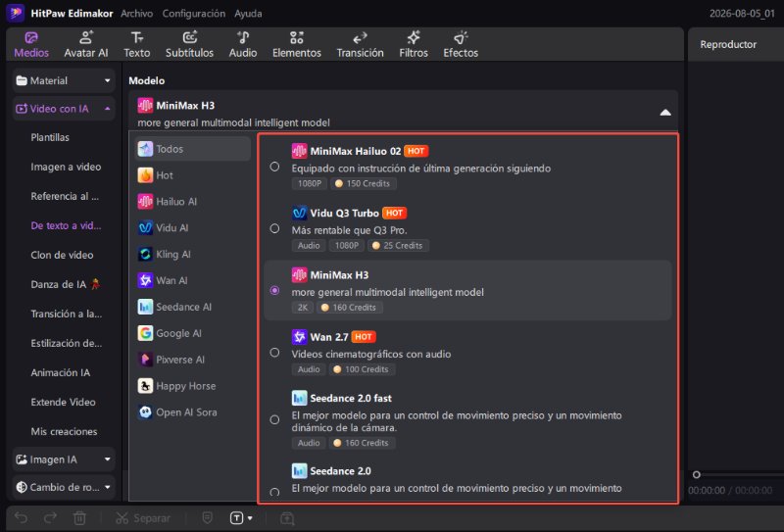Screen dimensions: 784x532
Task: Select Wan 2.7 radio button
Action: pos(274,353)
